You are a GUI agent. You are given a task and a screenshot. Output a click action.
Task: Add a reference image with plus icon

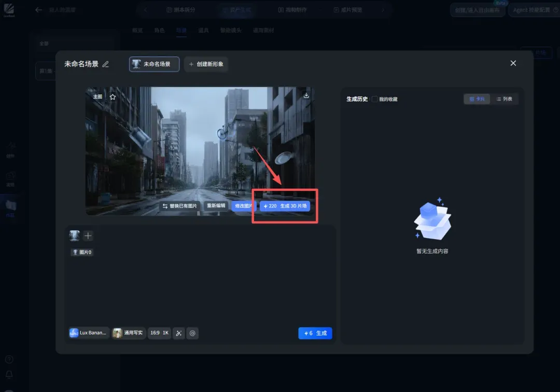pyautogui.click(x=88, y=235)
